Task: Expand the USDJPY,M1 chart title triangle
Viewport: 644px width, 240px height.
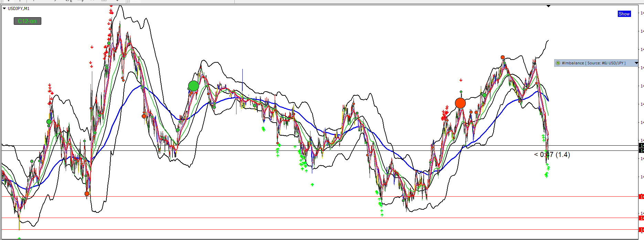Action: pos(4,9)
